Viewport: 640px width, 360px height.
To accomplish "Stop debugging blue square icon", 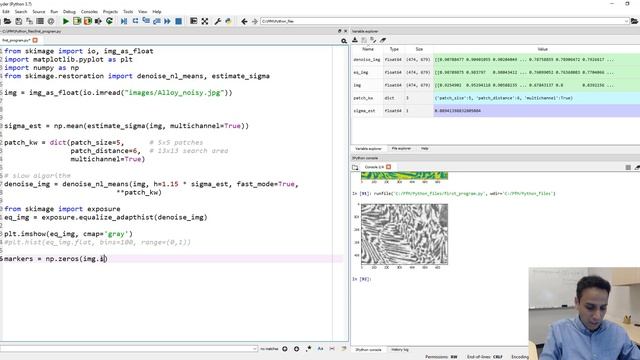I will (178, 21).
